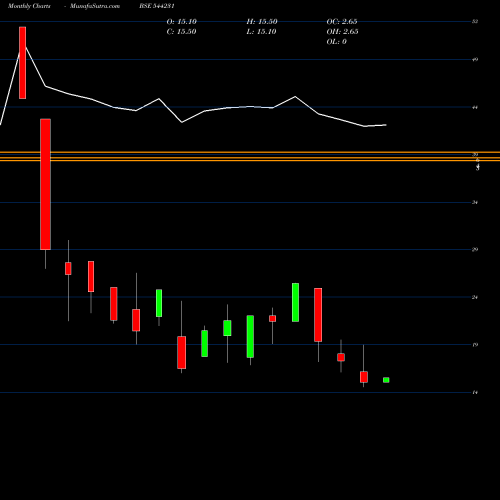
Task: Select the BSE 544231 symbol text
Action: click(x=157, y=6)
